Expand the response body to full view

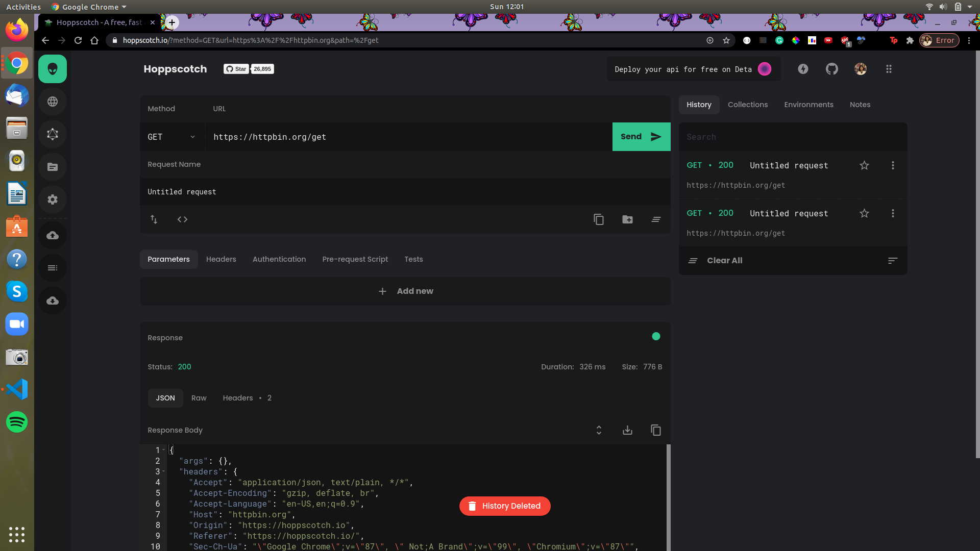599,430
